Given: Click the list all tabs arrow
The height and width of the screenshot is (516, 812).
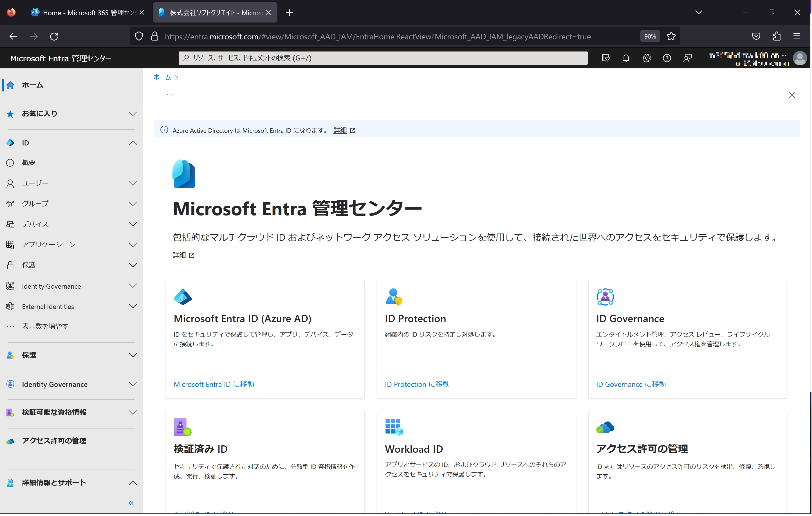Looking at the screenshot, I should pyautogui.click(x=699, y=12).
